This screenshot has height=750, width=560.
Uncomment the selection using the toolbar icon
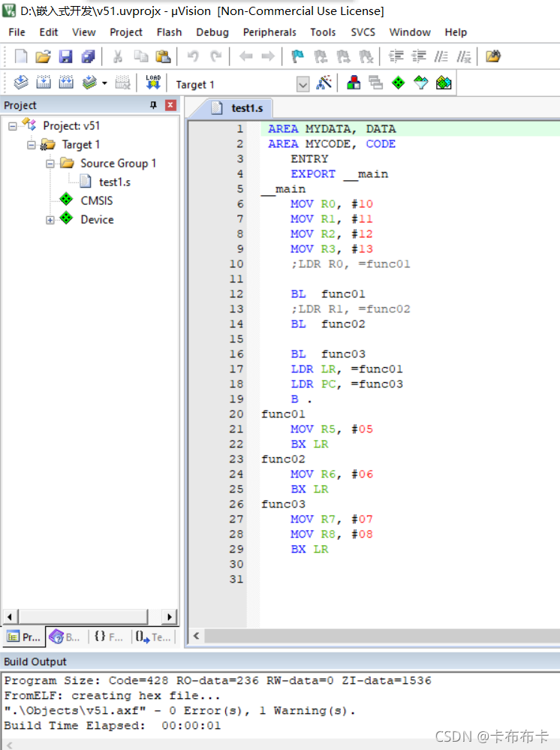click(464, 56)
